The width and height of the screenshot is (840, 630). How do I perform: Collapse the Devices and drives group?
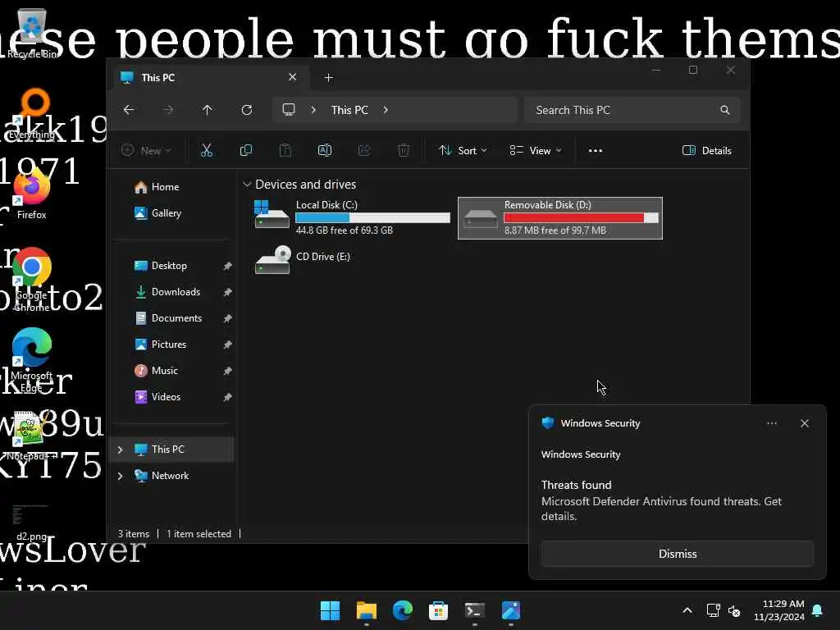click(x=247, y=185)
